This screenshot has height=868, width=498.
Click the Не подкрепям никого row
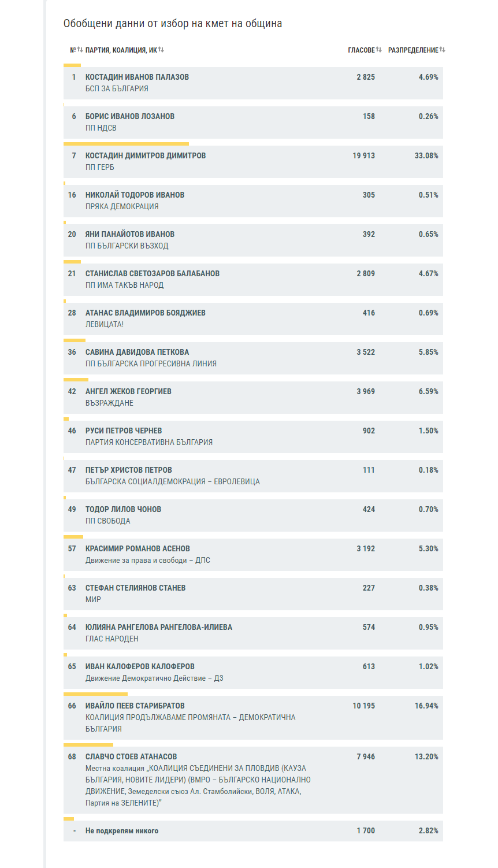(x=253, y=830)
